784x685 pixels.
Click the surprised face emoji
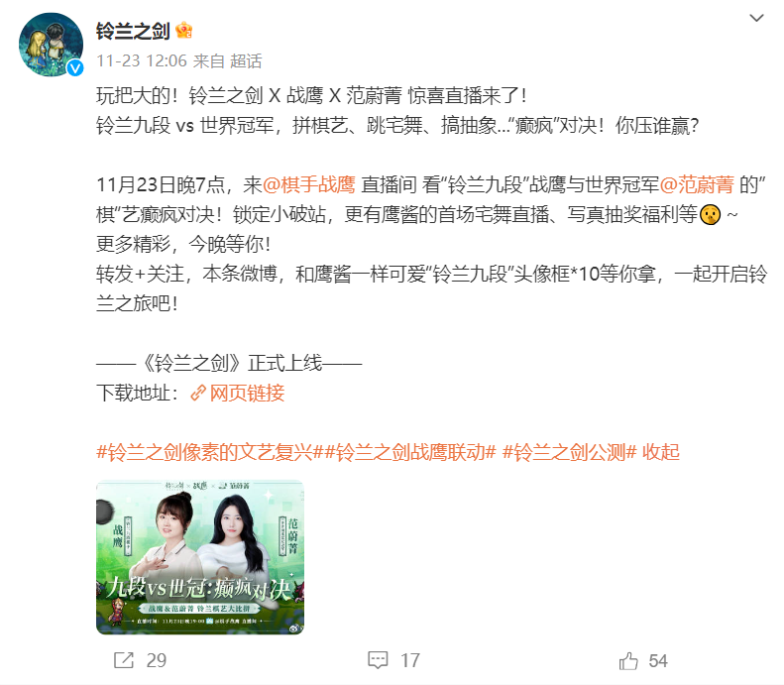(710, 214)
